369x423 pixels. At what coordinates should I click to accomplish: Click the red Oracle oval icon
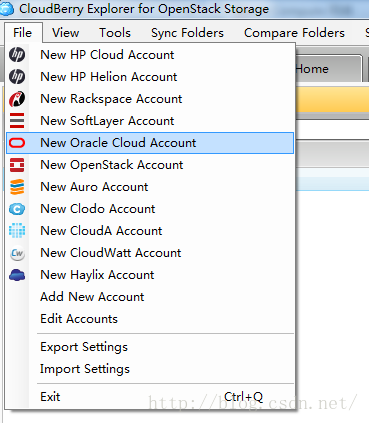pos(17,143)
